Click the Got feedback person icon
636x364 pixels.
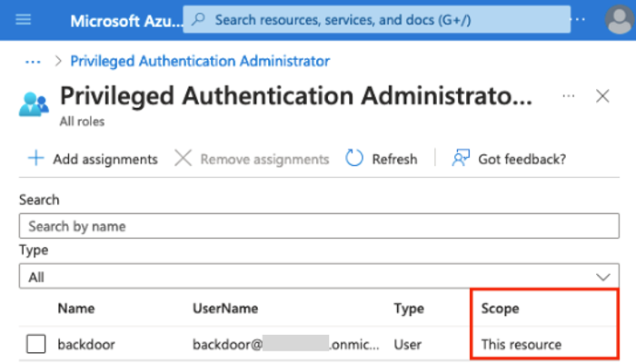click(461, 159)
